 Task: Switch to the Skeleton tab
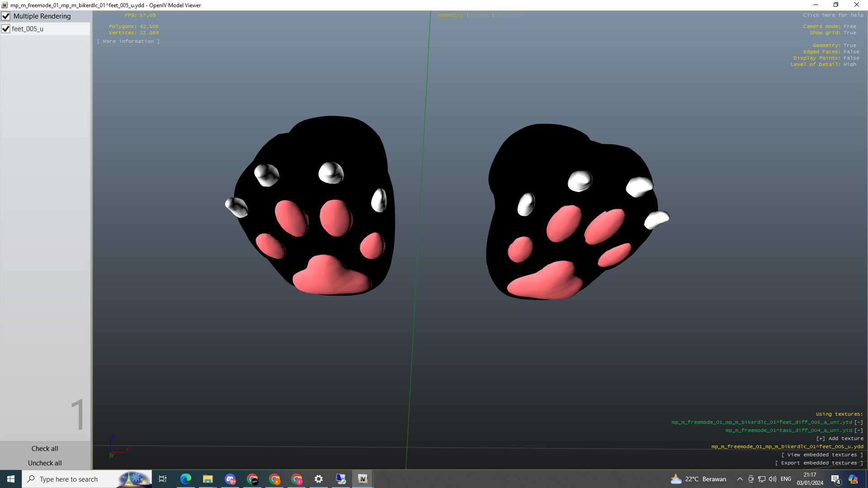[x=509, y=15]
